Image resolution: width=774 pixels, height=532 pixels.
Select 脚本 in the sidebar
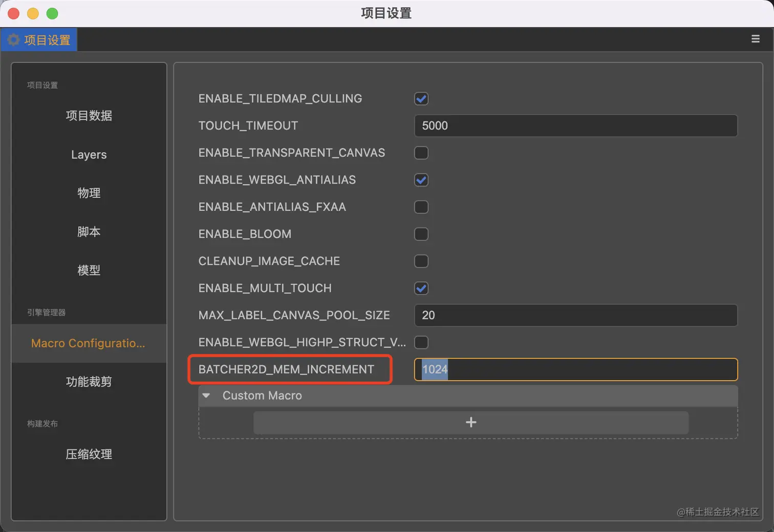pos(89,232)
